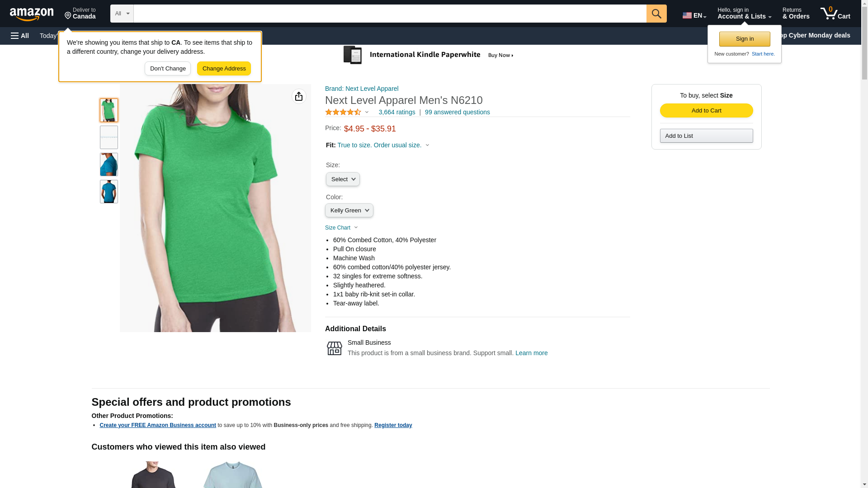Click the search magnifier button

(x=656, y=14)
